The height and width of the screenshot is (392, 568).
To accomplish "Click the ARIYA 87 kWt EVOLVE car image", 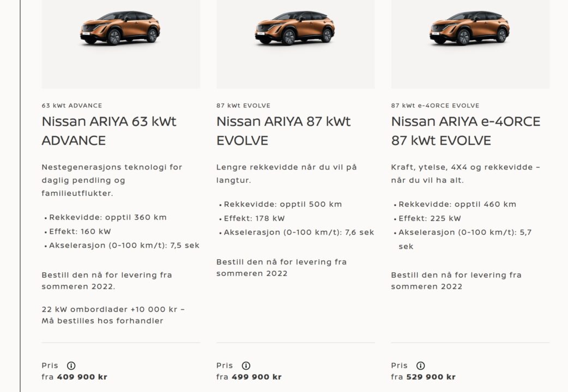I will [x=295, y=28].
